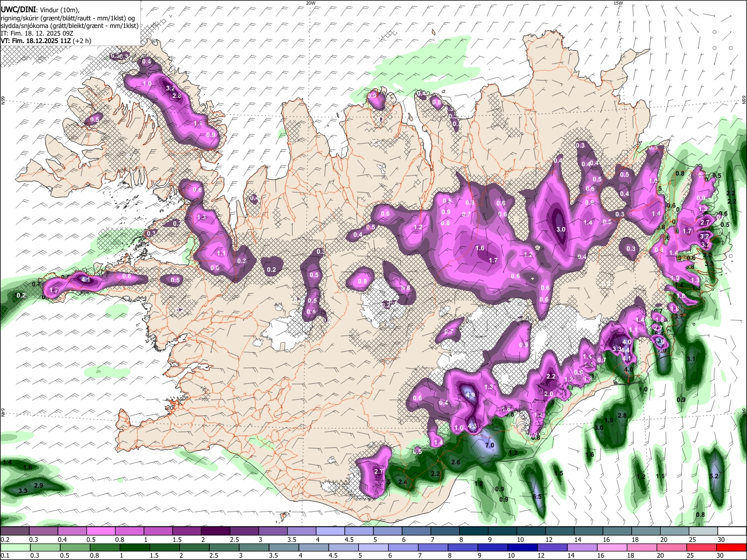Click the 2.6 rain value on south coast
Viewport: 747px width, 560px height.
point(456,462)
